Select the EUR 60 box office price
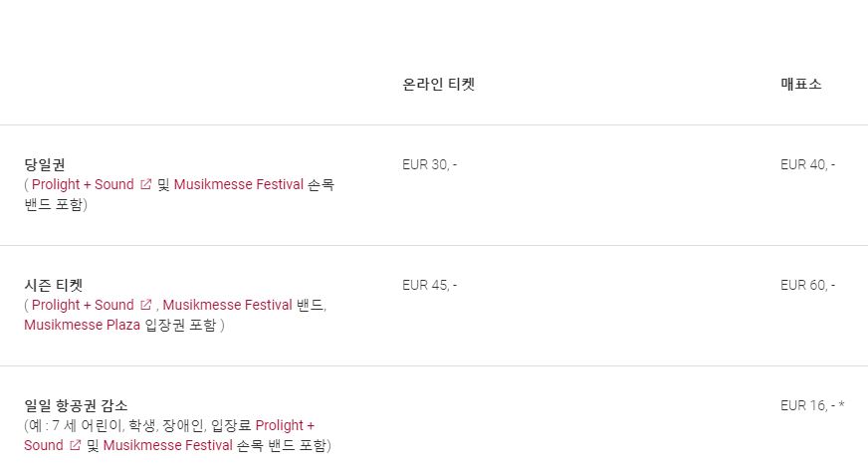Image resolution: width=868 pixels, height=475 pixels. click(807, 285)
